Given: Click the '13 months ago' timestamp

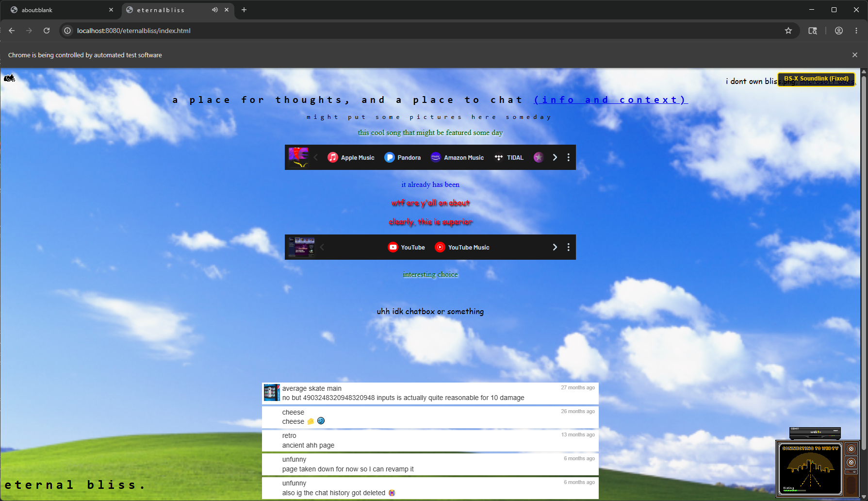Looking at the screenshot, I should click(578, 434).
